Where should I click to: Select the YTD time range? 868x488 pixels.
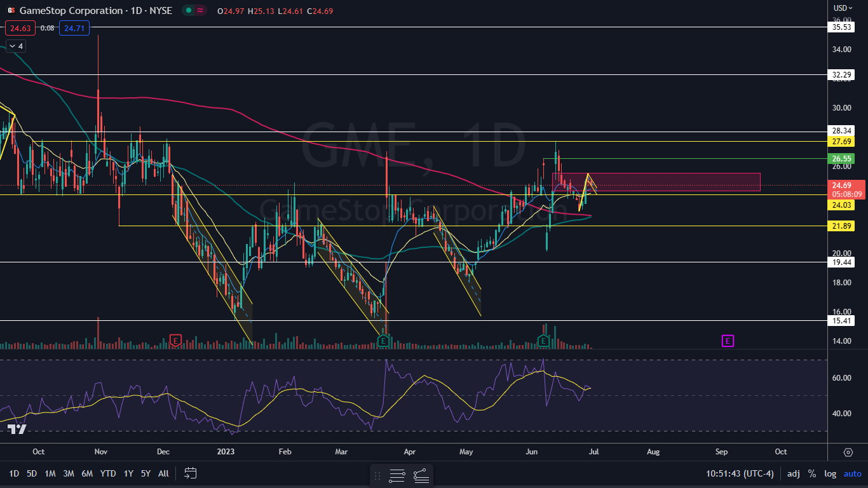[109, 473]
